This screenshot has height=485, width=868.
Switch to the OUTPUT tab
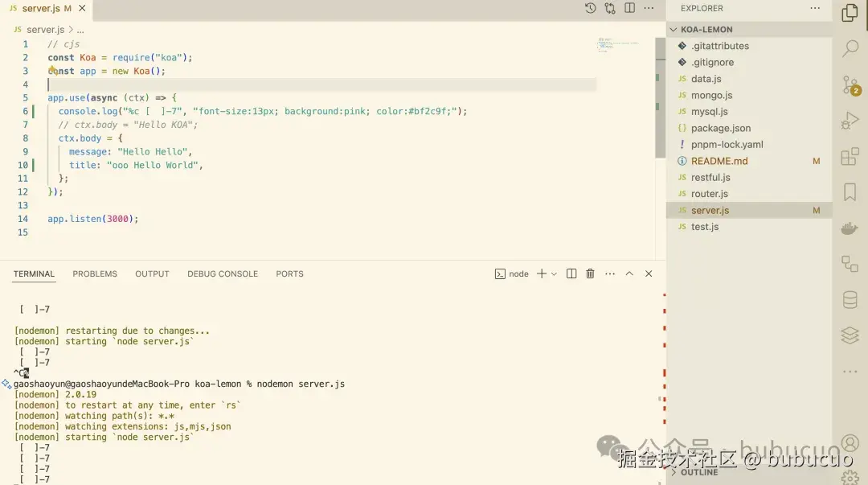pos(152,273)
